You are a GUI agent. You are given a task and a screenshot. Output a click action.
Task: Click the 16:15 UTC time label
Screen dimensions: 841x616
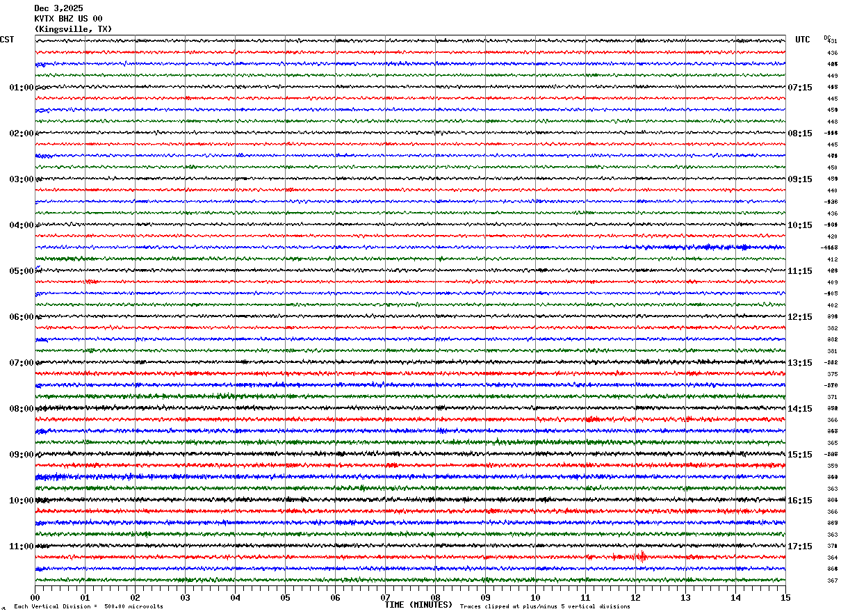[799, 501]
